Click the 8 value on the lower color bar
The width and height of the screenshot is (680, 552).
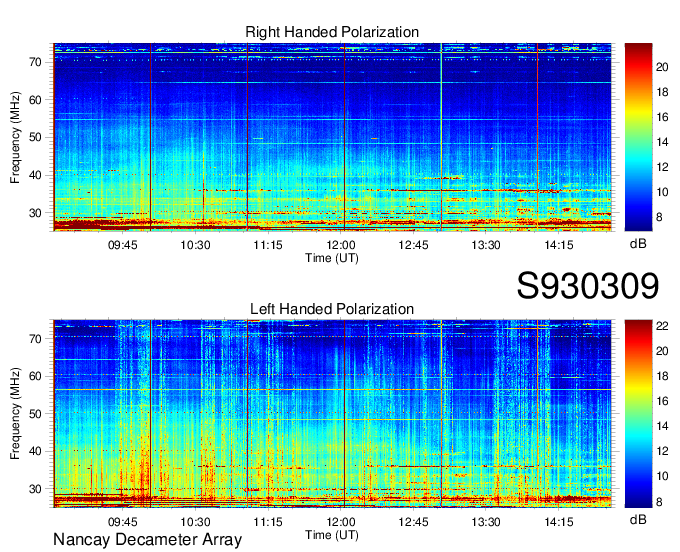pyautogui.click(x=659, y=502)
